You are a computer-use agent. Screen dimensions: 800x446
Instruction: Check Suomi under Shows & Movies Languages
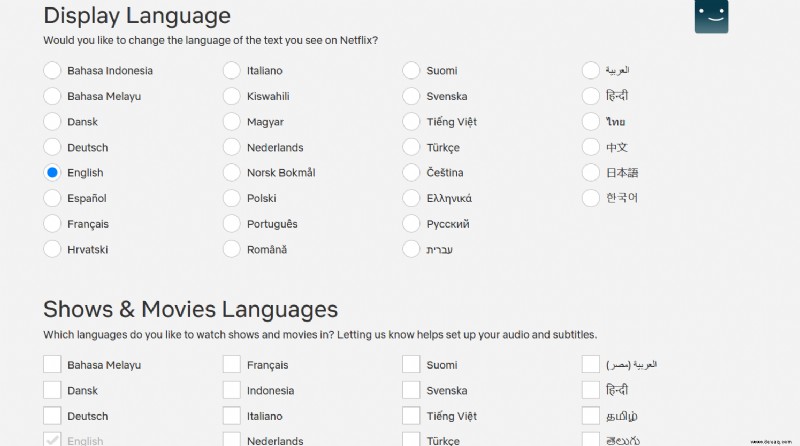click(411, 364)
